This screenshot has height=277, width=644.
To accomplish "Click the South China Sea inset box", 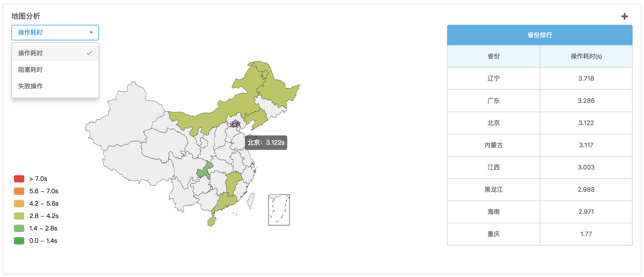I will 279,210.
